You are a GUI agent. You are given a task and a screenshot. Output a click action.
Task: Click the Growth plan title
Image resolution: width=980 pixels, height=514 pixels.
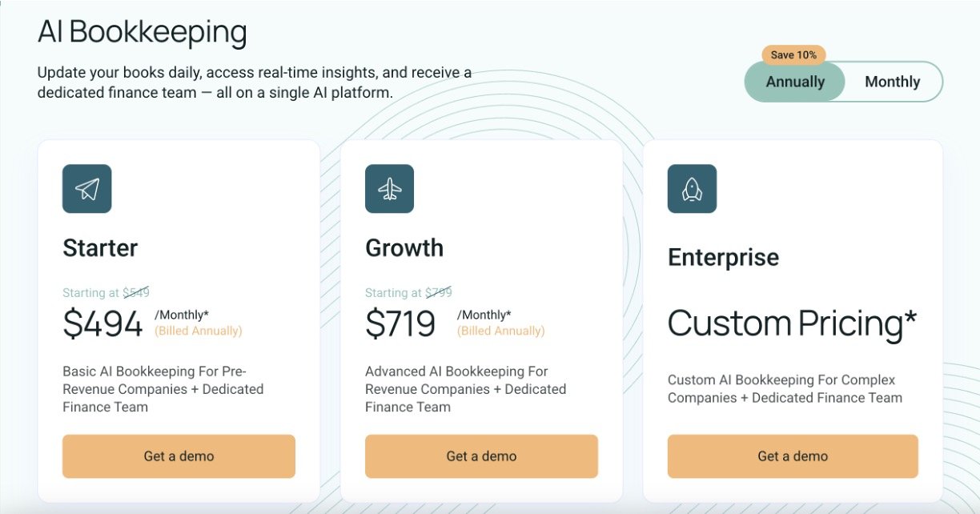[404, 248]
